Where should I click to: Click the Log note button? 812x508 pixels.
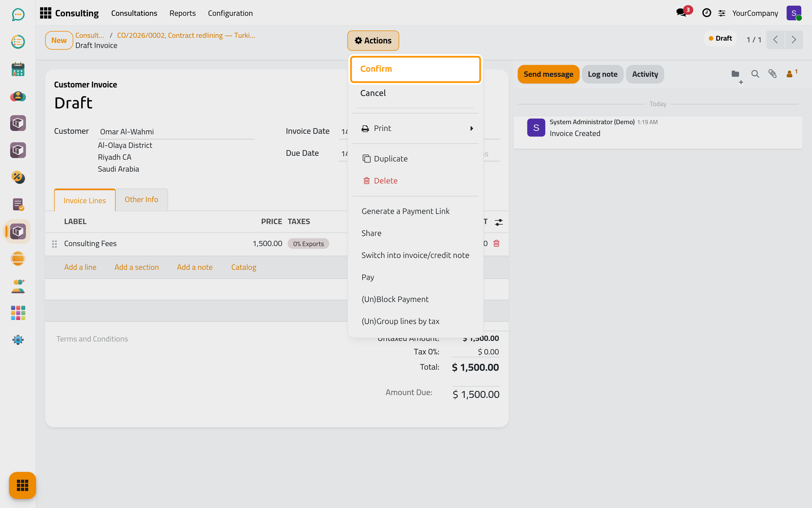pos(602,74)
